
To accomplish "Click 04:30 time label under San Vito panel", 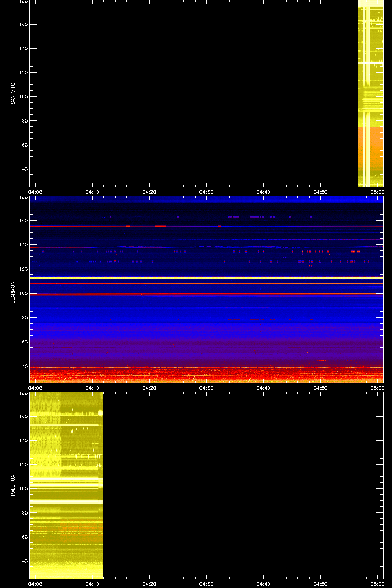I will [x=206, y=192].
